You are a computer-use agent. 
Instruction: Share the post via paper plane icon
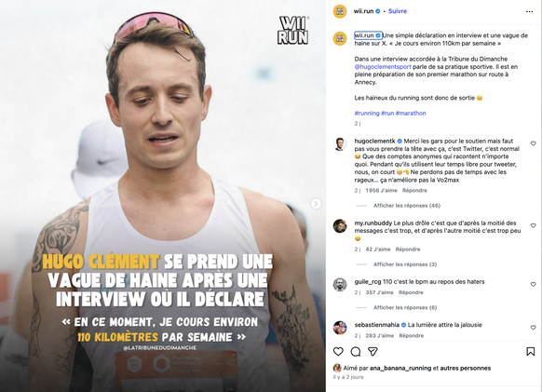[373, 352]
